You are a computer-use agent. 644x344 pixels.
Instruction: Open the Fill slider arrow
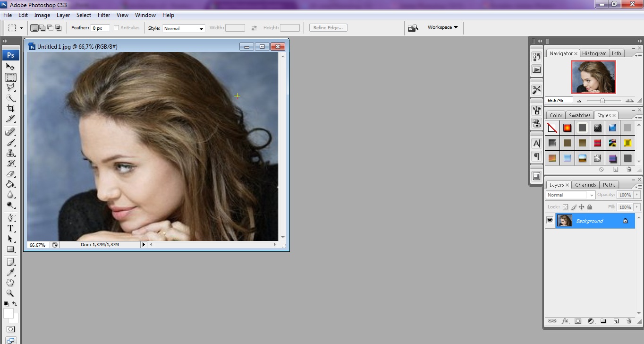[637, 207]
